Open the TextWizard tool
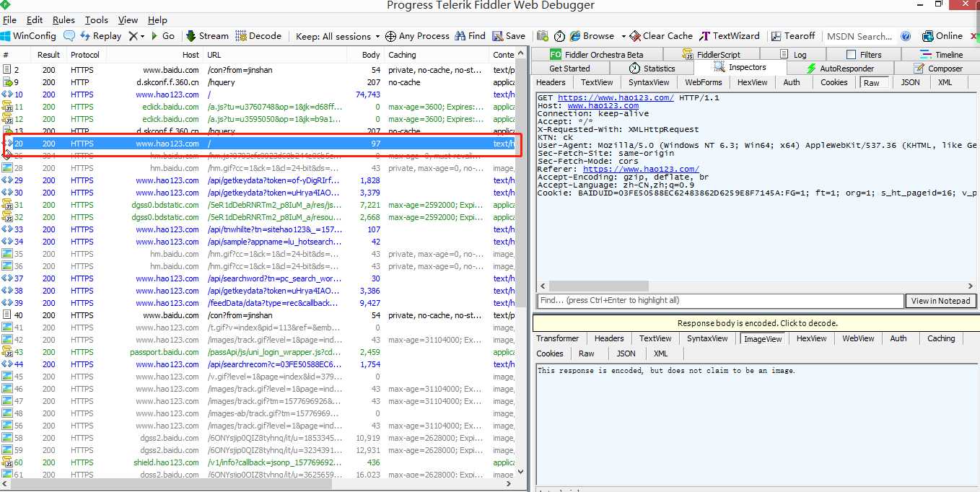980x492 pixels. [x=730, y=35]
